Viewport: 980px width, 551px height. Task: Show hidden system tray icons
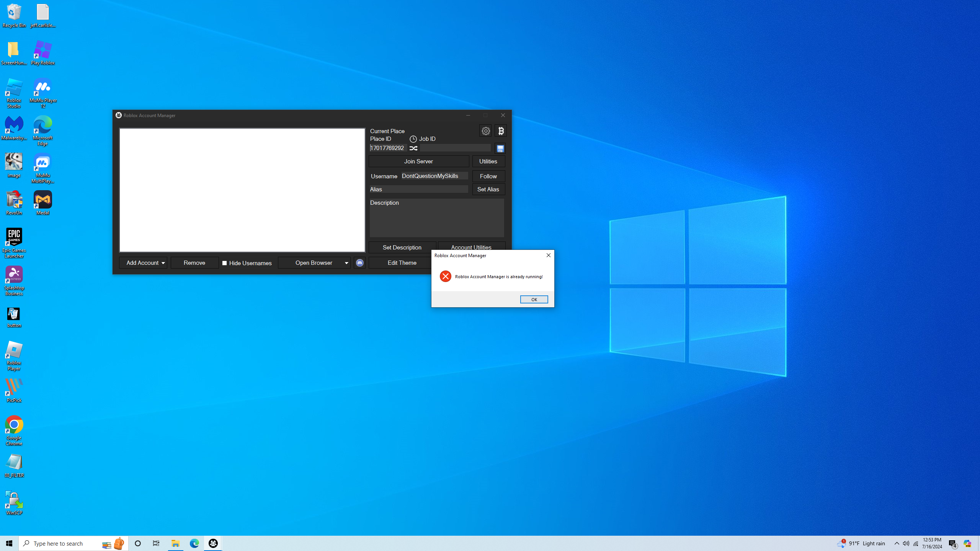click(897, 543)
